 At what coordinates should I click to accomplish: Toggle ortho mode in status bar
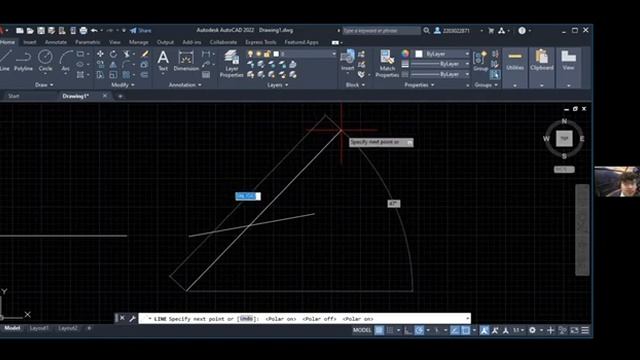click(408, 330)
